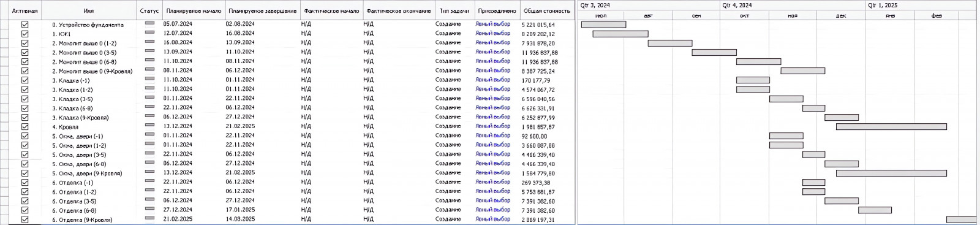Click cost cell 8 209 202,12

[x=538, y=34]
